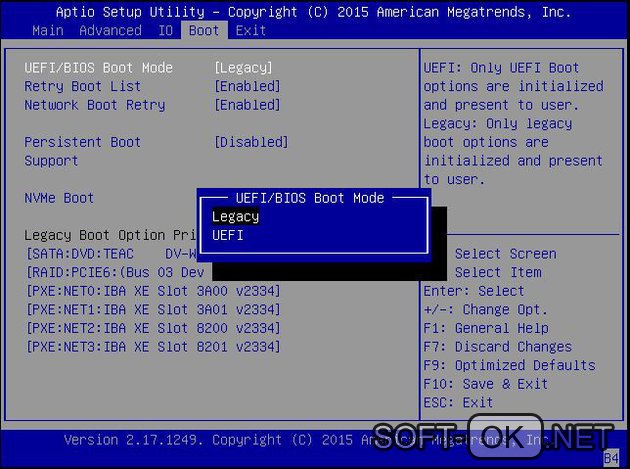Select the Boot tab
Viewport: 630px width, 469px height.
204,31
